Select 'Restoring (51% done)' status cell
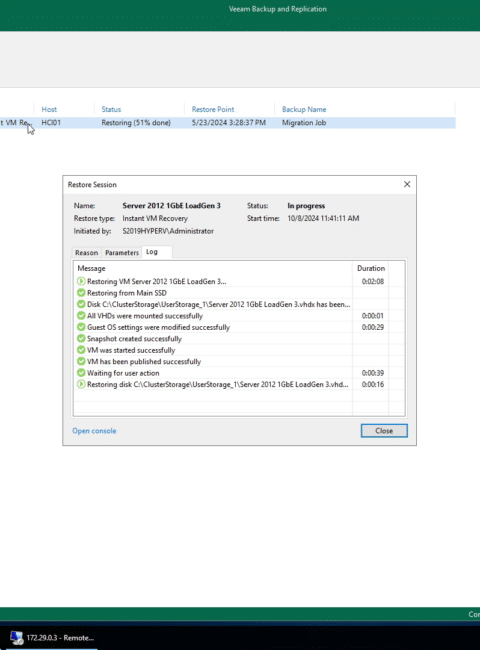480x650 pixels. 136,123
